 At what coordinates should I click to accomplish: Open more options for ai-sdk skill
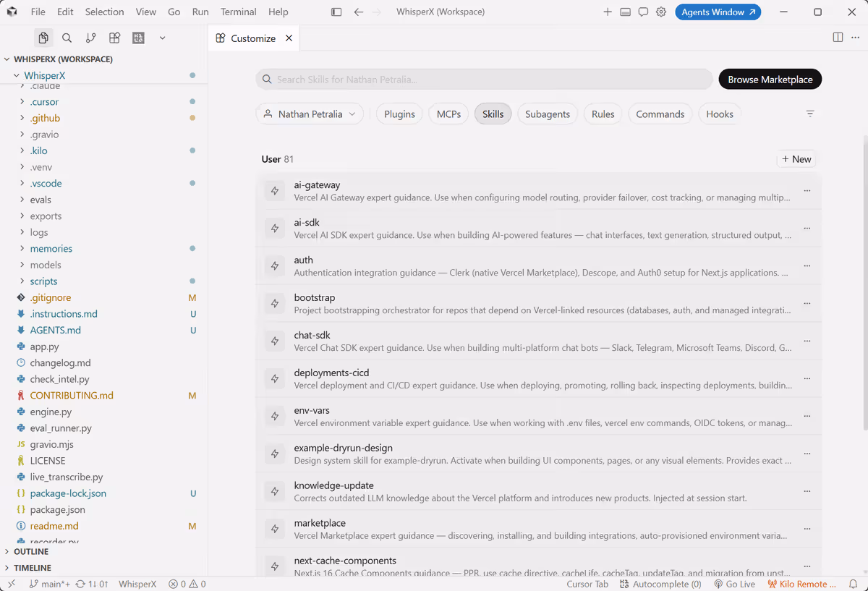(807, 229)
